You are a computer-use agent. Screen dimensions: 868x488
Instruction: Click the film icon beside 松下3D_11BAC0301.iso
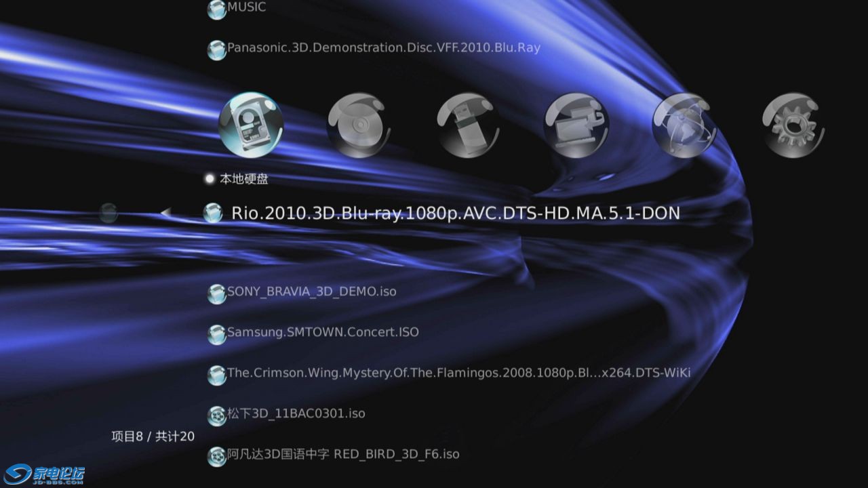click(216, 415)
